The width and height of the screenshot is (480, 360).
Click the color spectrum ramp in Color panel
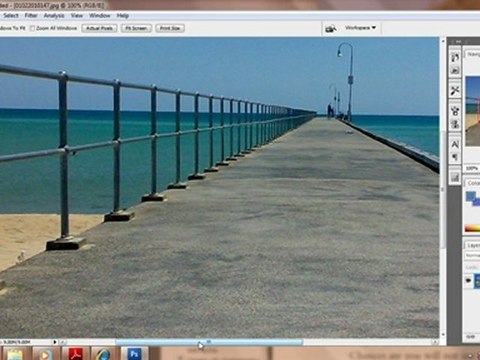pyautogui.click(x=473, y=228)
